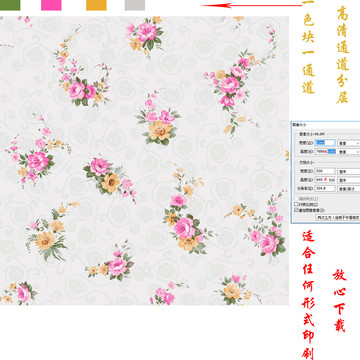Open pixel width unit dropdown
Image resolution: width=360 pixels, height=360 pixels.
click(349, 143)
